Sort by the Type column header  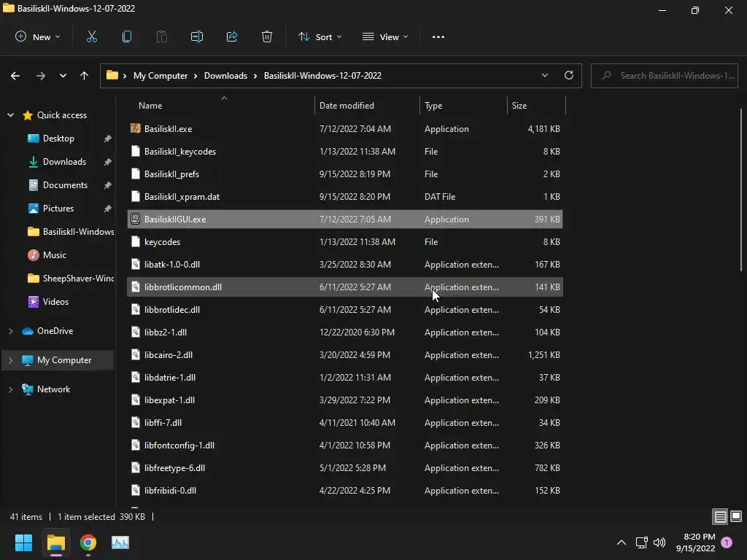463,105
